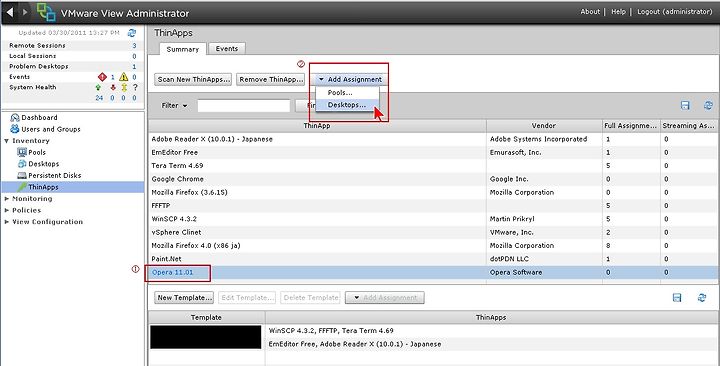This screenshot has height=366, width=720.
Task: Open the Filter dropdown
Action: 174,106
